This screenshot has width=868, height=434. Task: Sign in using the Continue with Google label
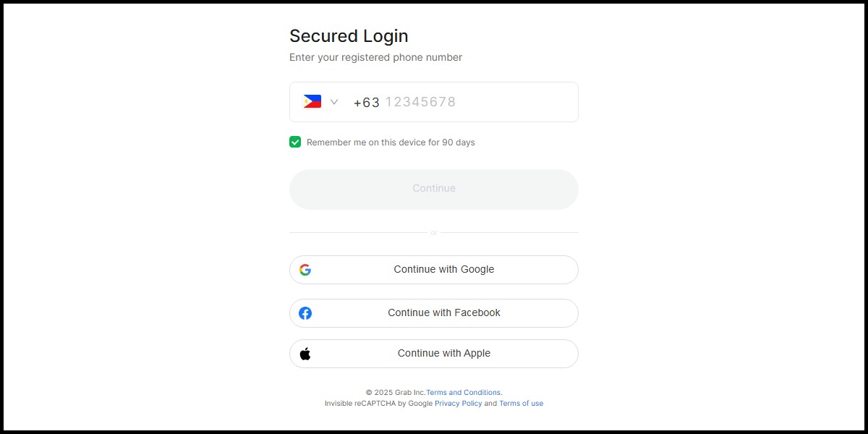[444, 269]
